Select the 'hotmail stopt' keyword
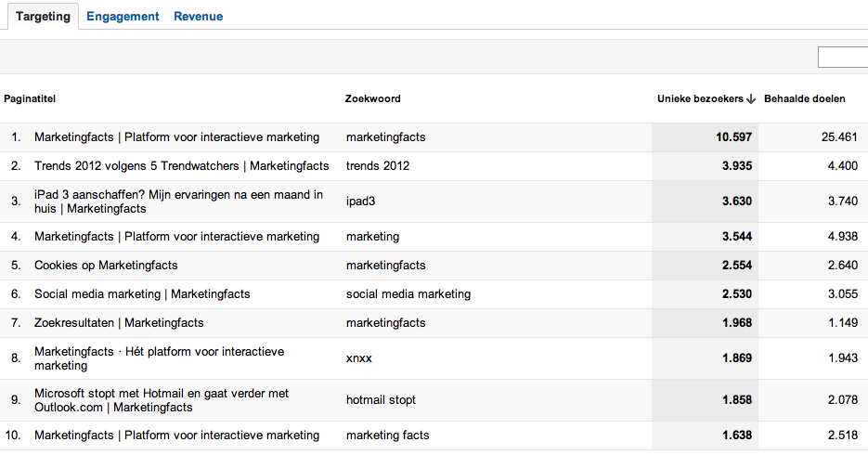 [381, 400]
